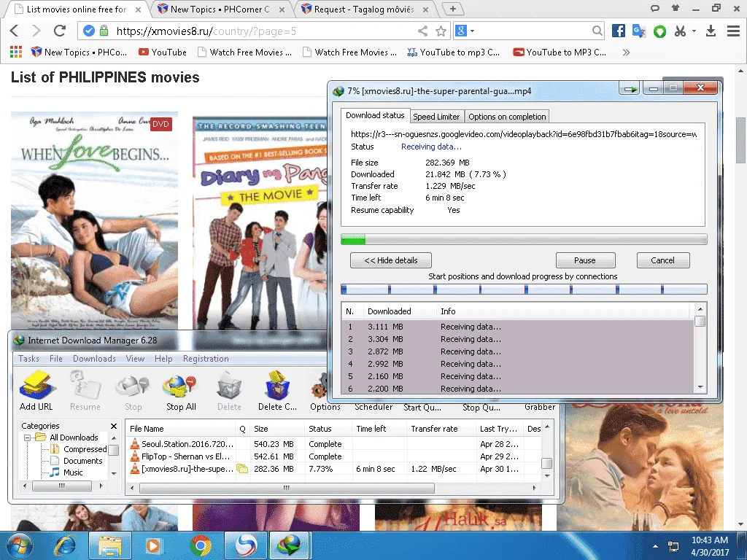
Task: Click the Google Translate extension icon
Action: click(639, 31)
